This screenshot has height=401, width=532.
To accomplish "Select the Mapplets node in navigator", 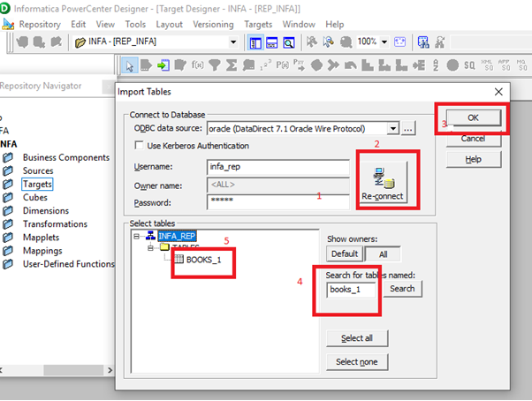I will pos(41,238).
